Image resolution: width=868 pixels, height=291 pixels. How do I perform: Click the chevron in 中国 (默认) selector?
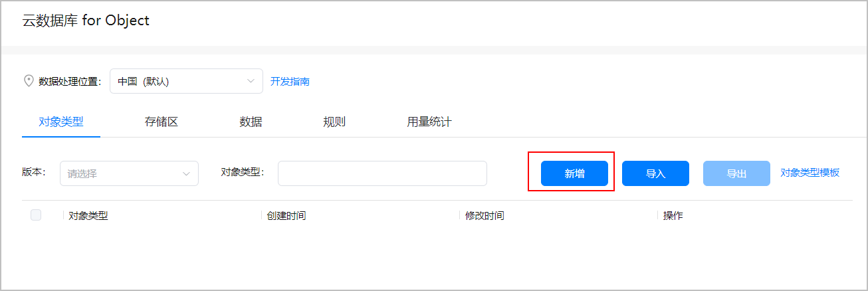click(251, 81)
